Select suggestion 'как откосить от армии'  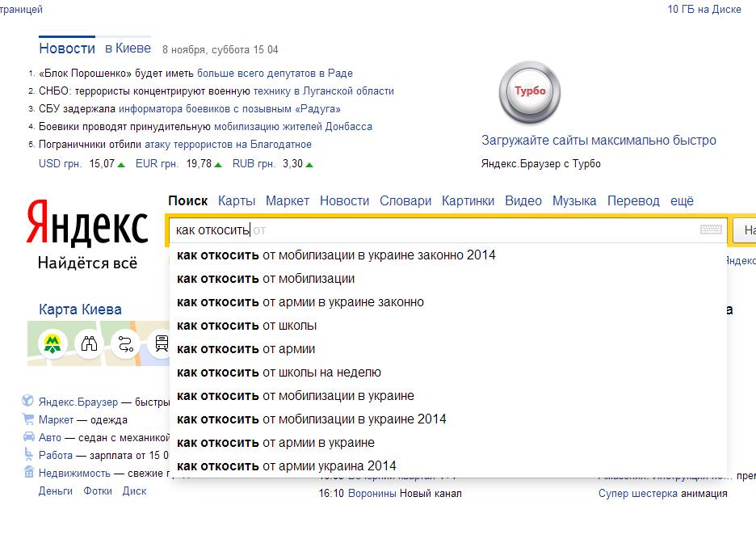tap(448, 349)
